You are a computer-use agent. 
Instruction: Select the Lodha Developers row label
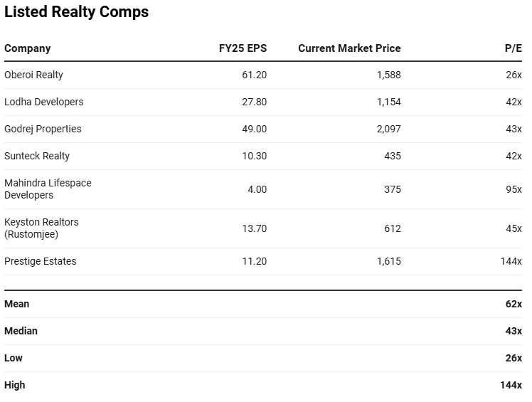(x=43, y=102)
